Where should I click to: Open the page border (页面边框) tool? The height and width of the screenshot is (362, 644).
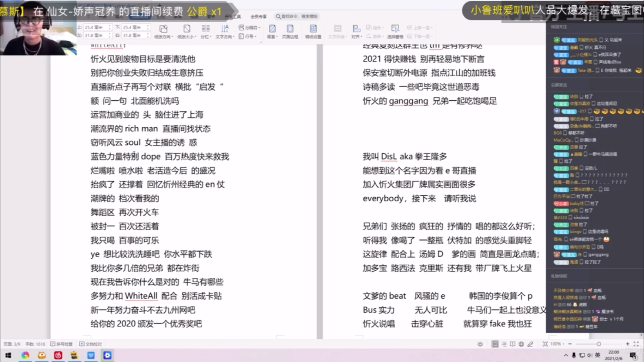[x=290, y=31]
